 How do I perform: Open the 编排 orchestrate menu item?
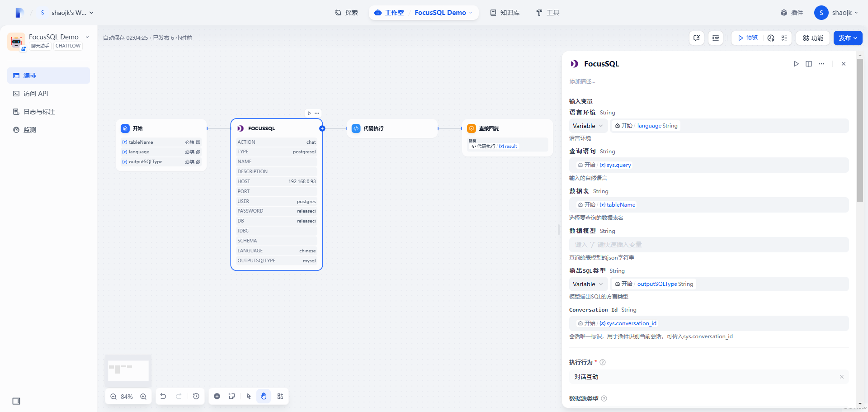[x=48, y=76]
